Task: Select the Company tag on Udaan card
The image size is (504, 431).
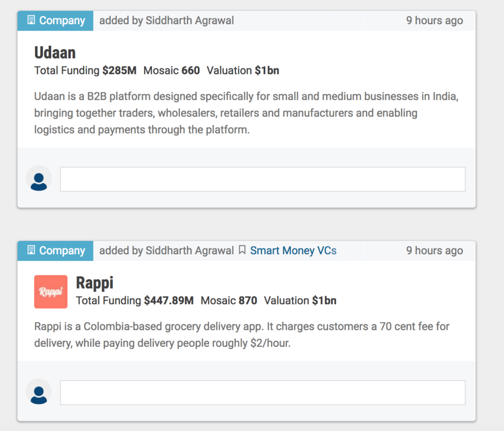Action: point(55,21)
